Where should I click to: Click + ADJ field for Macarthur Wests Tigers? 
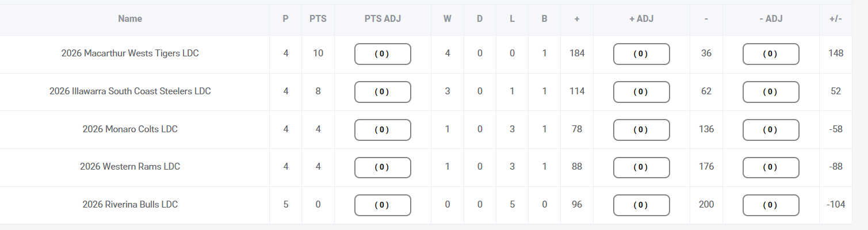[x=641, y=53]
